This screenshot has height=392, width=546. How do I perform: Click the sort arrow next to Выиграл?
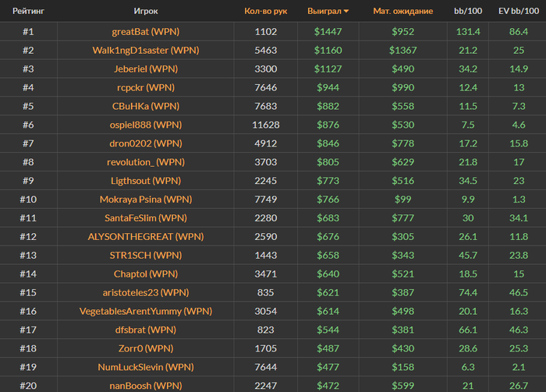pos(346,11)
